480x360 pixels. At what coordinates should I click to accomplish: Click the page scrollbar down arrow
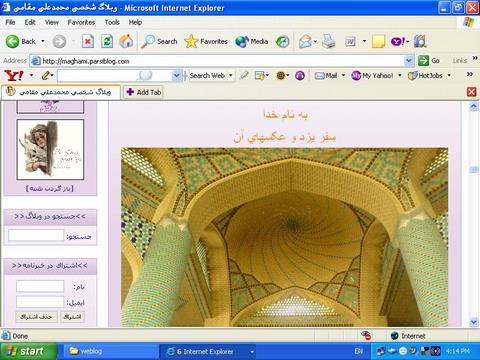click(474, 322)
